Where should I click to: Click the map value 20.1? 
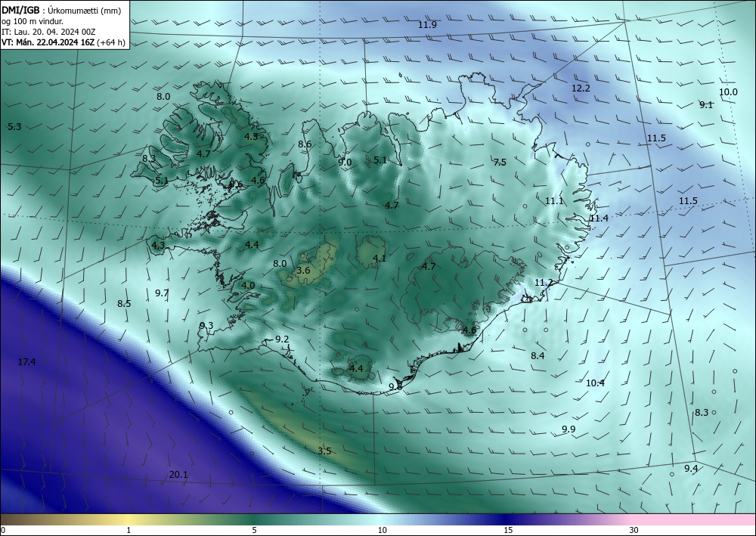(178, 475)
